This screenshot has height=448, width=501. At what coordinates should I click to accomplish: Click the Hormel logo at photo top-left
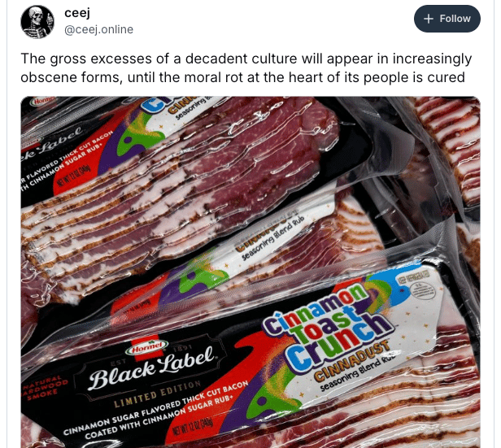pyautogui.click(x=43, y=102)
